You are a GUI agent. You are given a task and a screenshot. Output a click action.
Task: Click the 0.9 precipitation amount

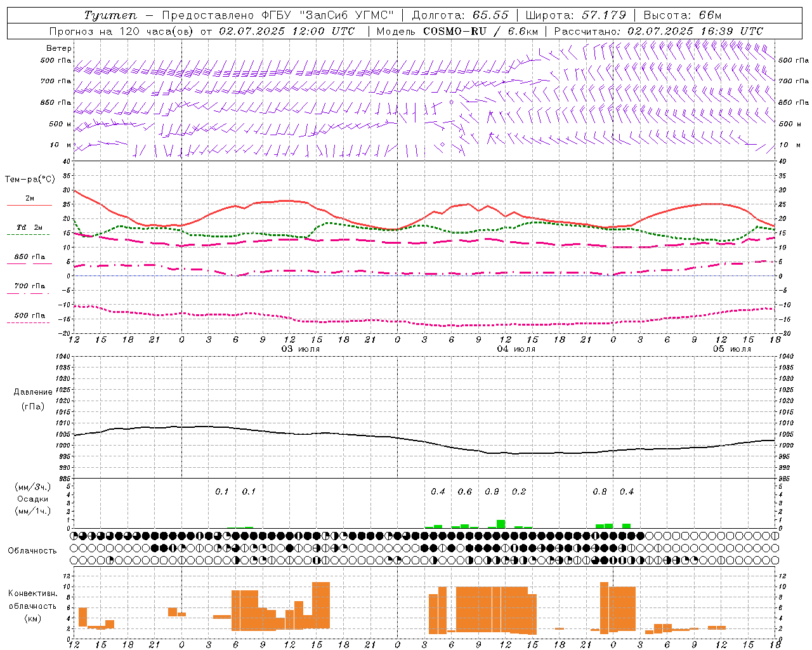click(x=492, y=492)
